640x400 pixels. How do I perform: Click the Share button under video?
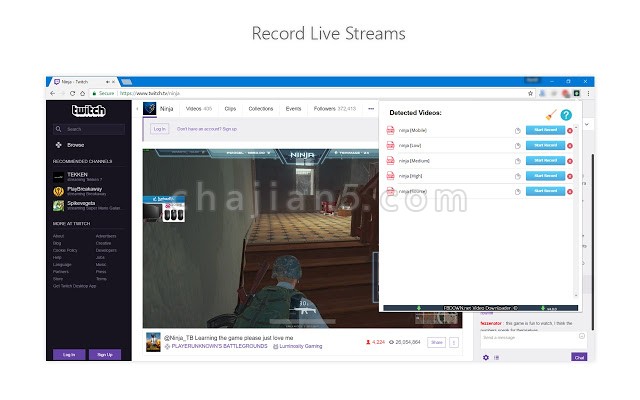tap(436, 342)
